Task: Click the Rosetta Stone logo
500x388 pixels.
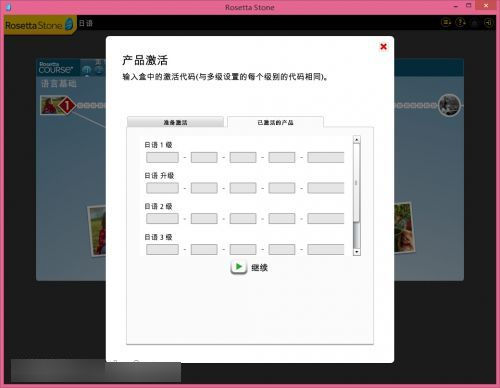Action: click(x=39, y=25)
